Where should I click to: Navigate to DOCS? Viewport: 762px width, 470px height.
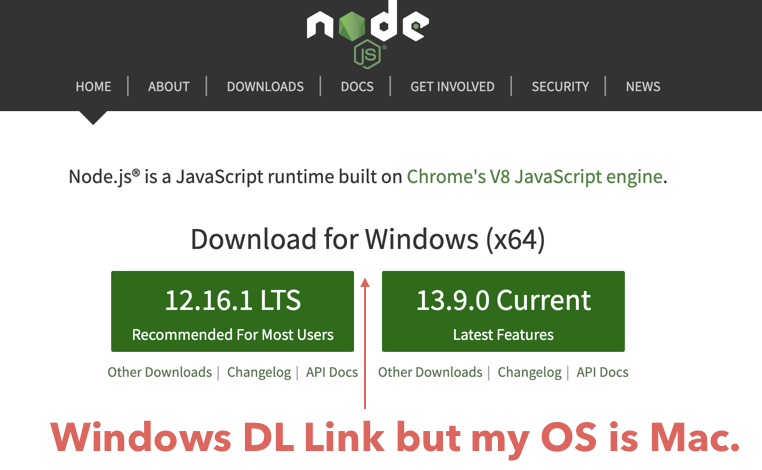pyautogui.click(x=357, y=87)
